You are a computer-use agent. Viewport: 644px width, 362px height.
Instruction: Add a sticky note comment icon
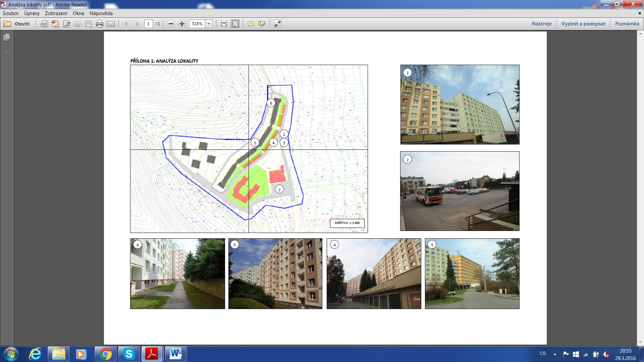tap(251, 24)
